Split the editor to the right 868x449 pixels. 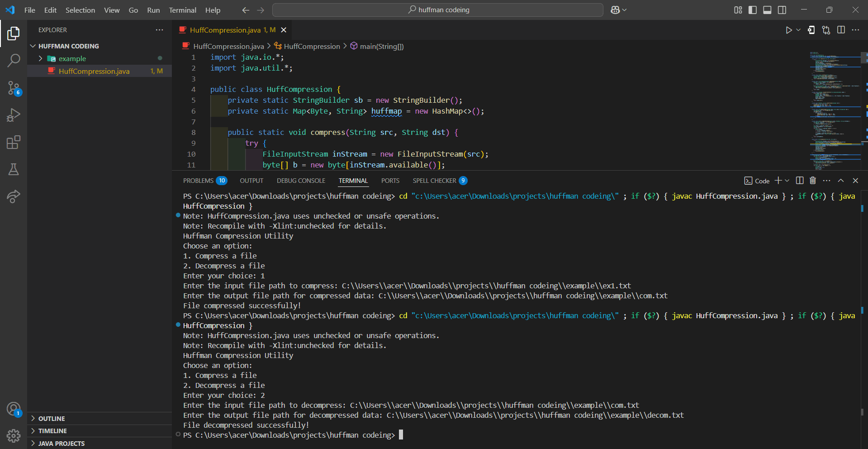tap(841, 30)
